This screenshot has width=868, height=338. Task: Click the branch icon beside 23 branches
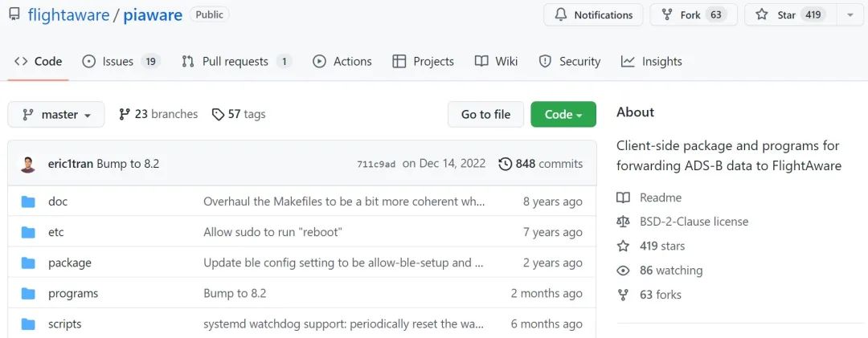(125, 115)
